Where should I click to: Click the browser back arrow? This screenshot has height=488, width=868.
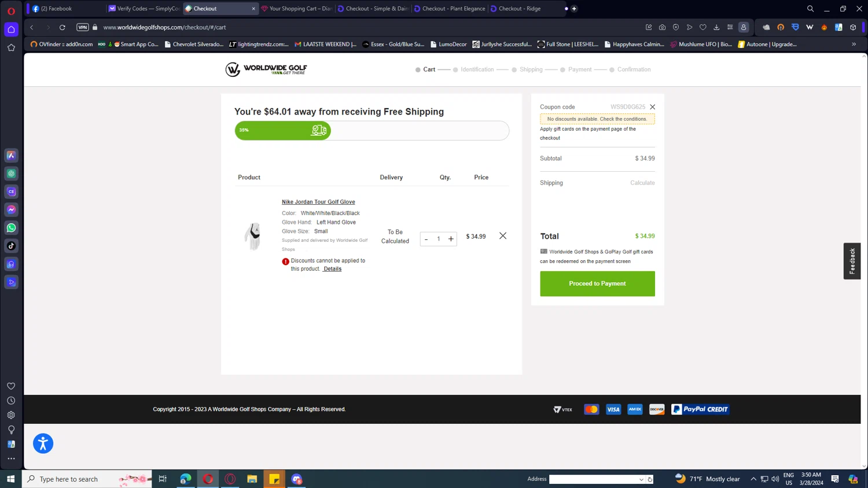pyautogui.click(x=32, y=27)
